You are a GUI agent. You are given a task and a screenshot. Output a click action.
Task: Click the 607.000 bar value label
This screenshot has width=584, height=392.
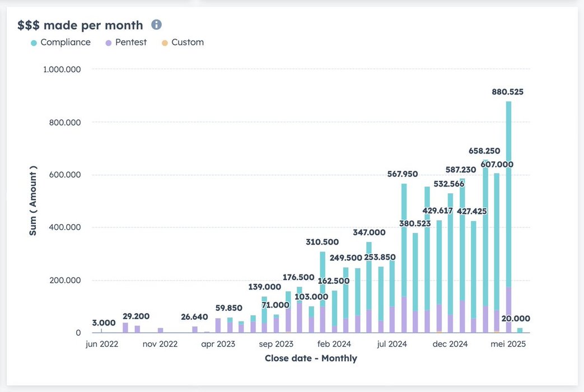pyautogui.click(x=497, y=164)
